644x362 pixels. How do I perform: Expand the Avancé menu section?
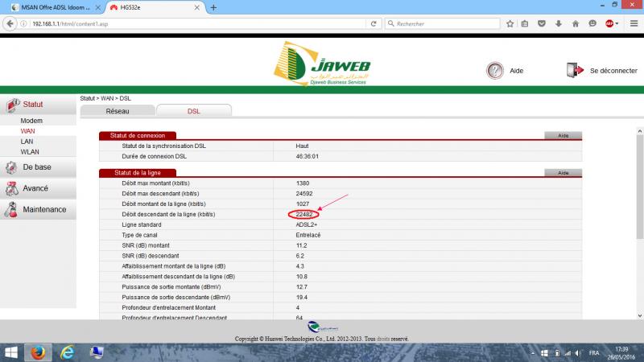click(x=35, y=188)
